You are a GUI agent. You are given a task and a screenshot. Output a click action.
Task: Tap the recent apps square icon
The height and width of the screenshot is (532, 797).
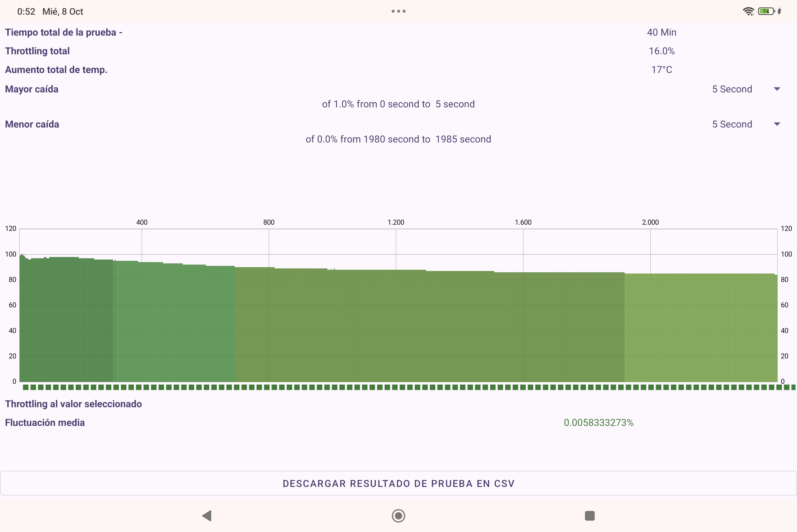tap(590, 516)
